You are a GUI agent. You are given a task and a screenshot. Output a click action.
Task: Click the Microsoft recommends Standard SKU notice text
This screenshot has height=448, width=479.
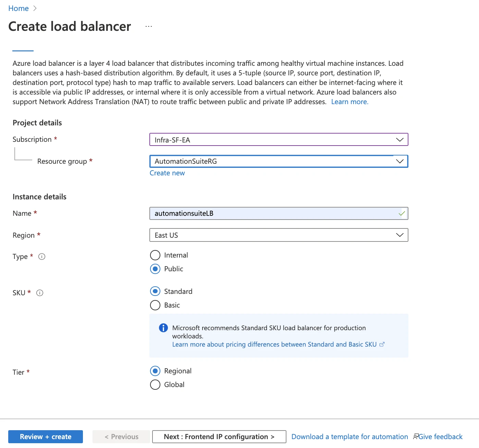(269, 332)
